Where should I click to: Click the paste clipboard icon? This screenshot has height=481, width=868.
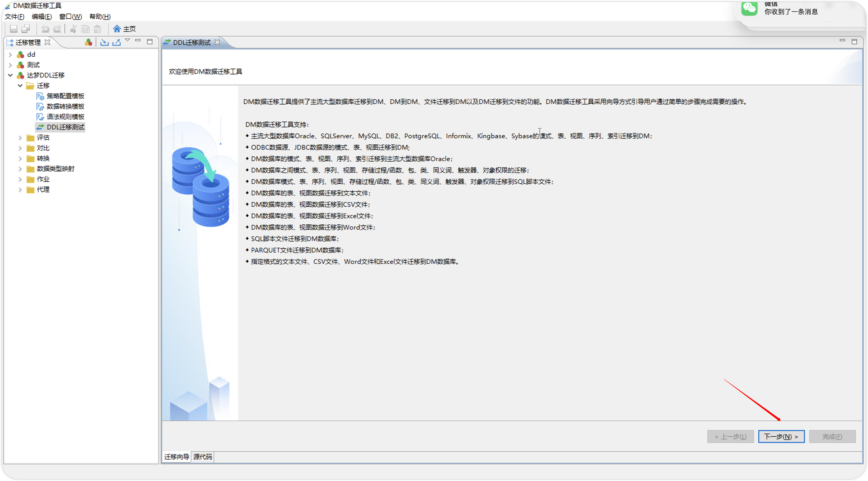(98, 29)
